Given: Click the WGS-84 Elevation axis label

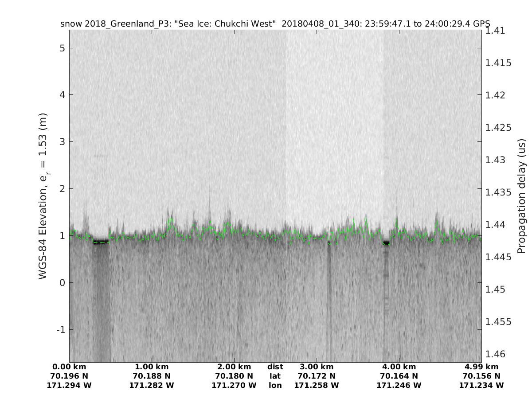Looking at the screenshot, I should tap(43, 196).
